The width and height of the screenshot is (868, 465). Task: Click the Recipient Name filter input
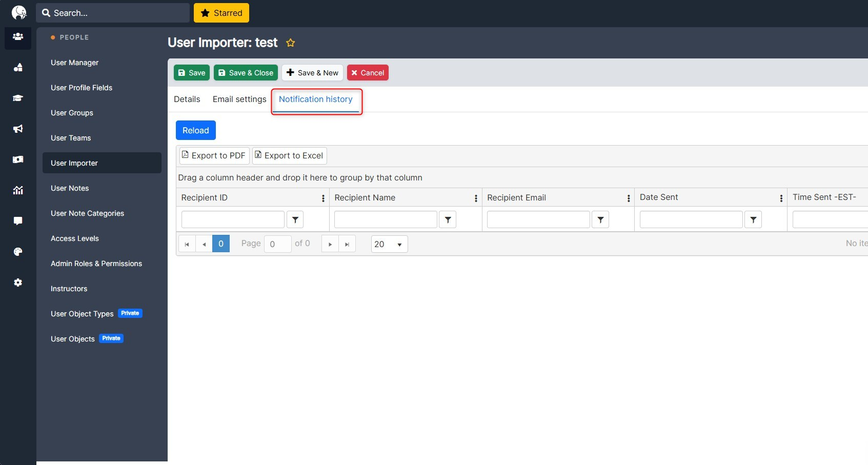point(386,219)
